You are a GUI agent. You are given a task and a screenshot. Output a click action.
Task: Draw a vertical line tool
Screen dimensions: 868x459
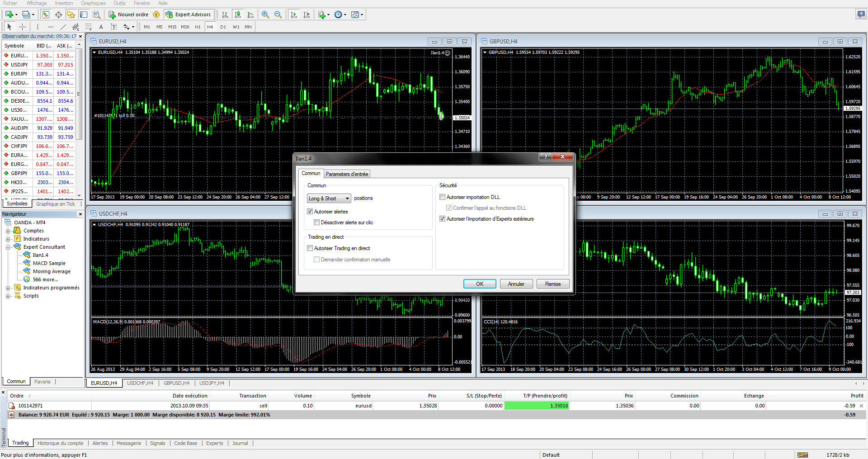pyautogui.click(x=38, y=27)
